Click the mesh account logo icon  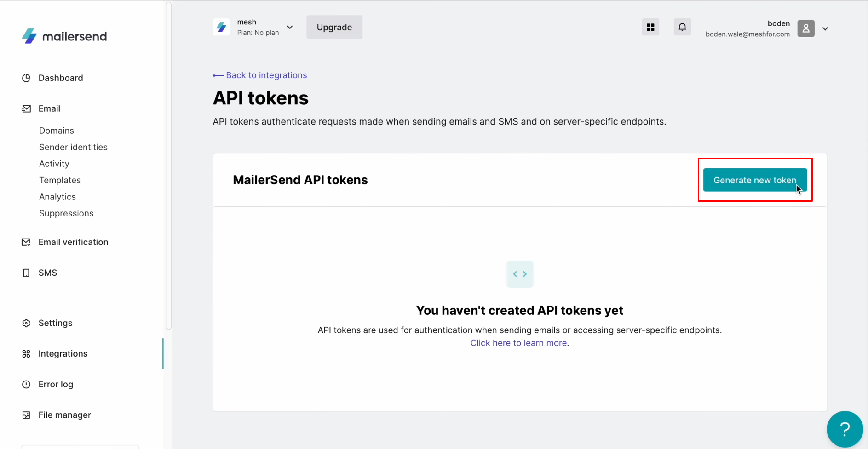[x=221, y=27]
